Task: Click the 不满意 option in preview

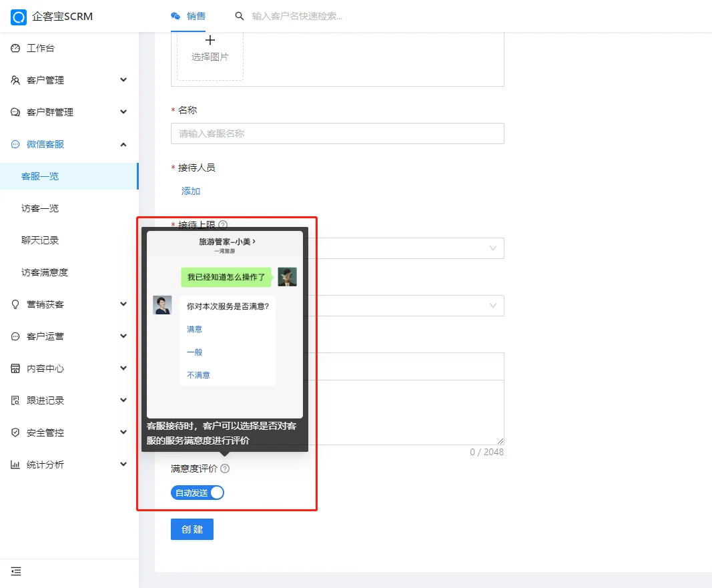Action: click(198, 375)
